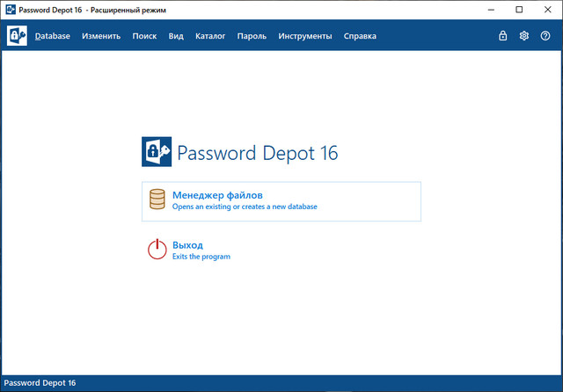The width and height of the screenshot is (563, 392).
Task: Open the Поиск menu
Action: (x=144, y=36)
